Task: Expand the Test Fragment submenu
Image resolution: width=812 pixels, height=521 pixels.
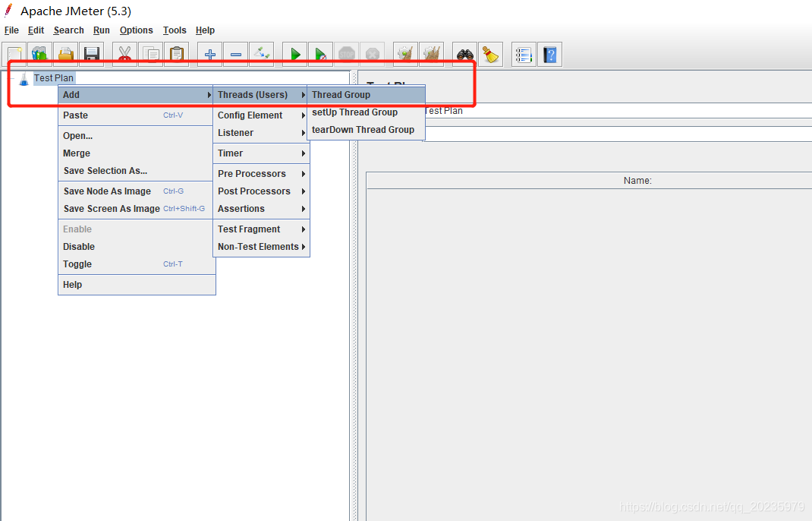Action: (261, 229)
